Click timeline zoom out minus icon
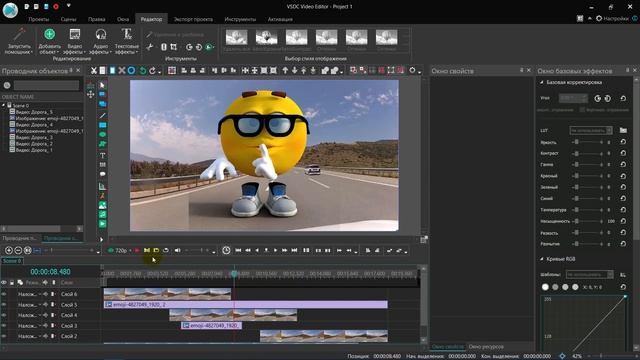The image size is (640, 360). tap(18, 250)
